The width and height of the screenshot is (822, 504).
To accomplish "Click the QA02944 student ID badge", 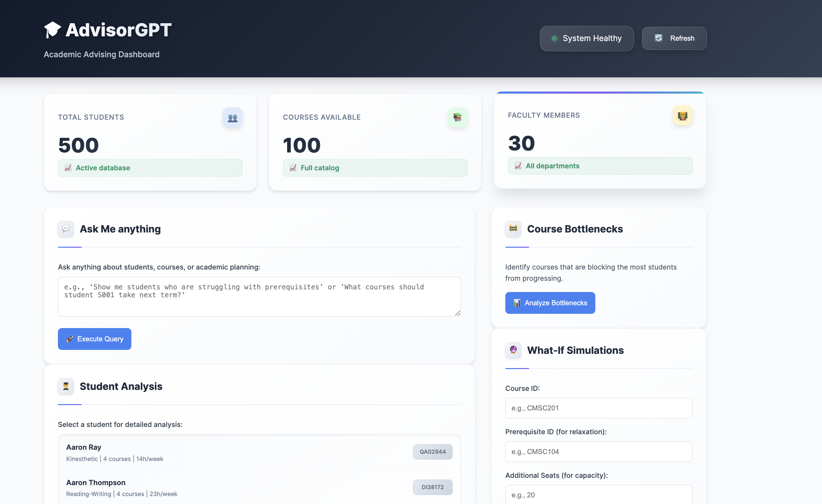I will (x=433, y=452).
